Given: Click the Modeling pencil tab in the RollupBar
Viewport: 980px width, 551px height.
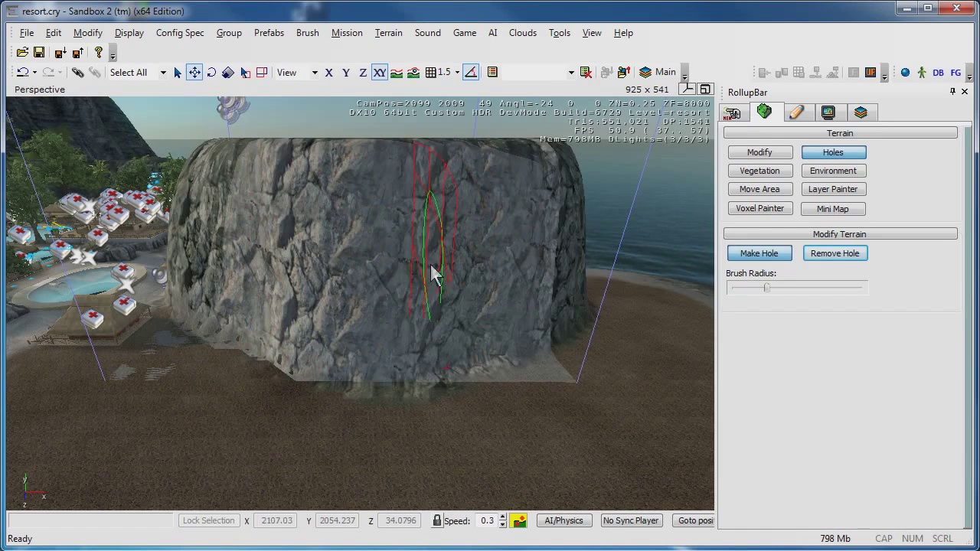Looking at the screenshot, I should [796, 112].
